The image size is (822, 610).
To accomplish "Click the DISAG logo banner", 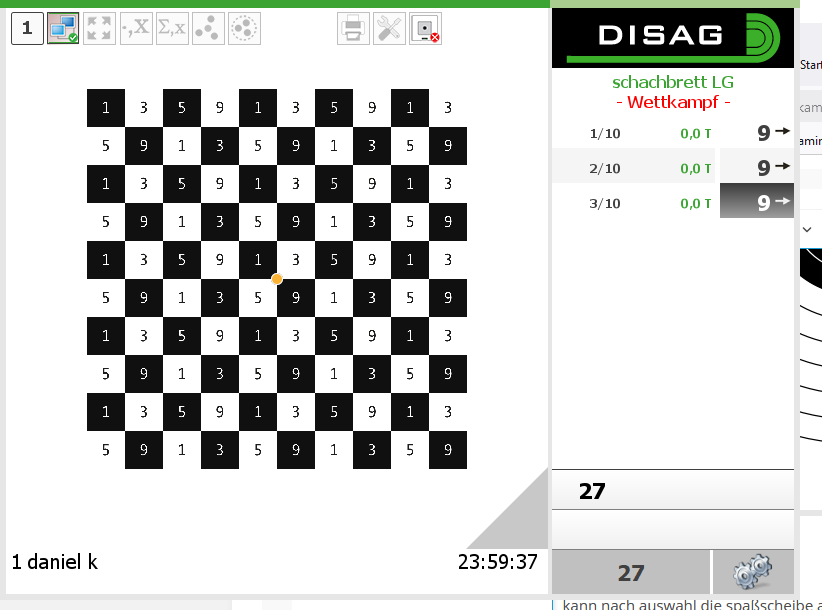I will [x=672, y=36].
